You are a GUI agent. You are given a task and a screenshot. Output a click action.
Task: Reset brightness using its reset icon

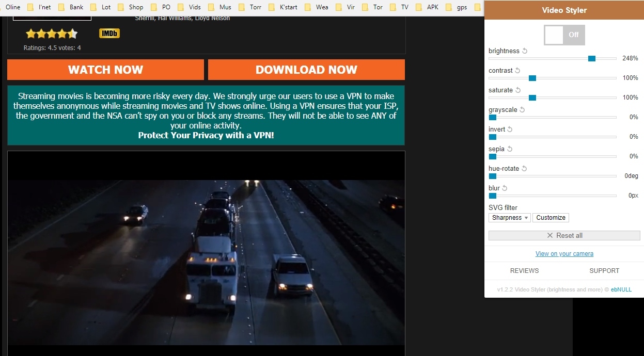(x=525, y=51)
